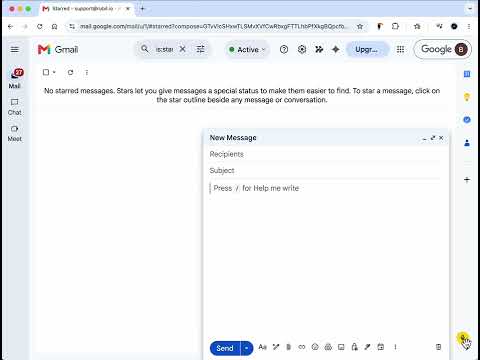Bookmark this page star icon
The width and height of the screenshot is (480, 360).
360,26
